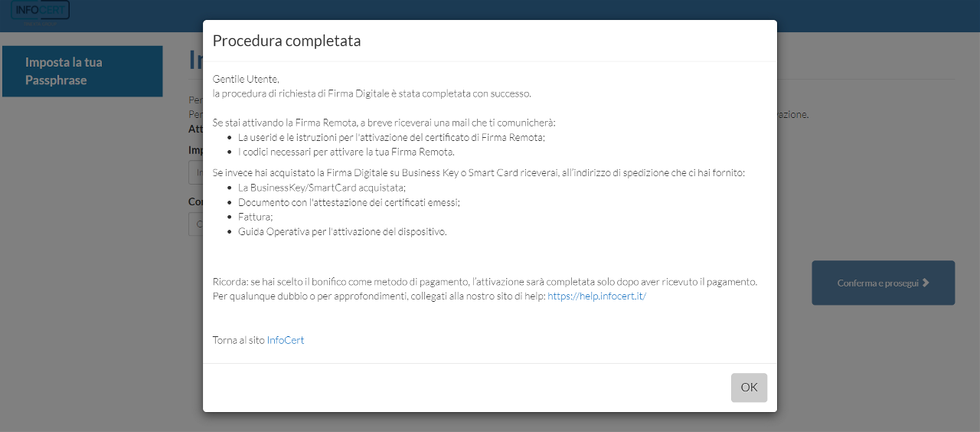
Task: Click the 'Se stai attivando la Firma Remota' sentence
Action: (x=384, y=123)
